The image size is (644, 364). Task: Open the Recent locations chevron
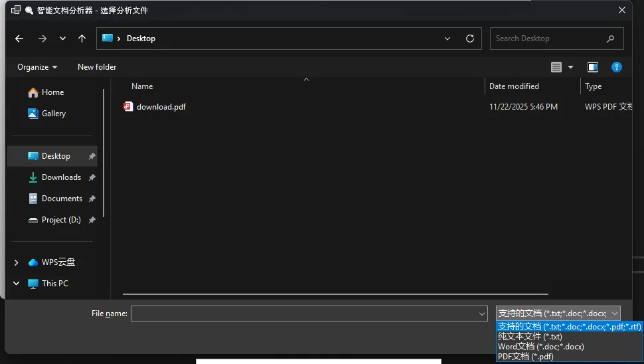pyautogui.click(x=63, y=39)
